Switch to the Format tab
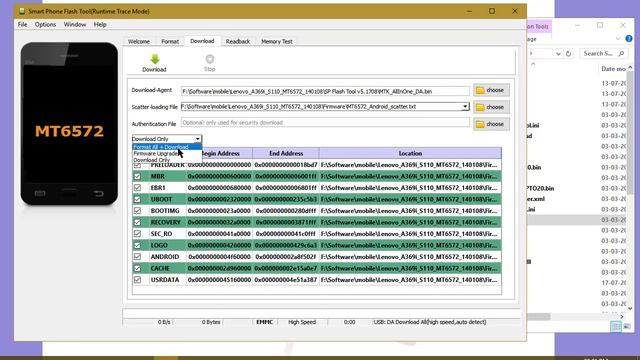The image size is (640, 360). click(170, 41)
